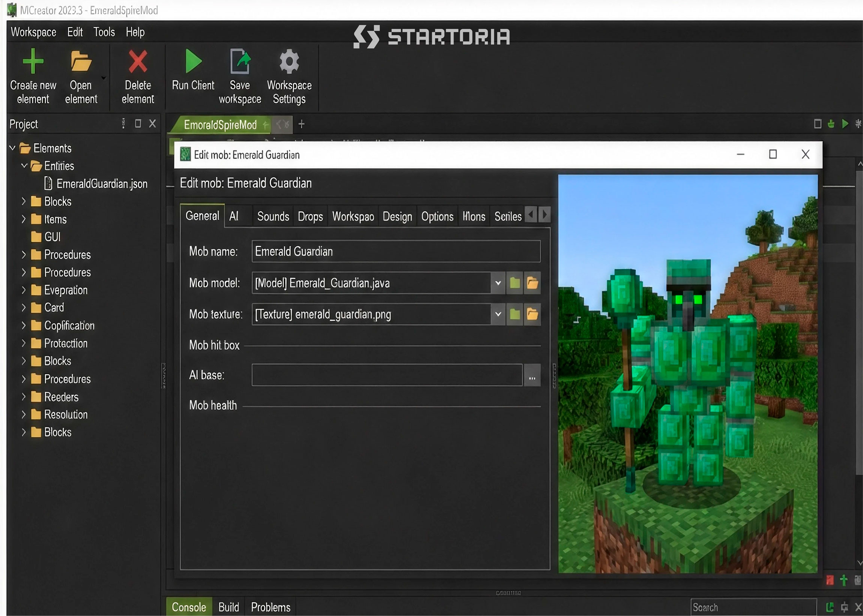Click the red Delete element icon

coord(138,61)
